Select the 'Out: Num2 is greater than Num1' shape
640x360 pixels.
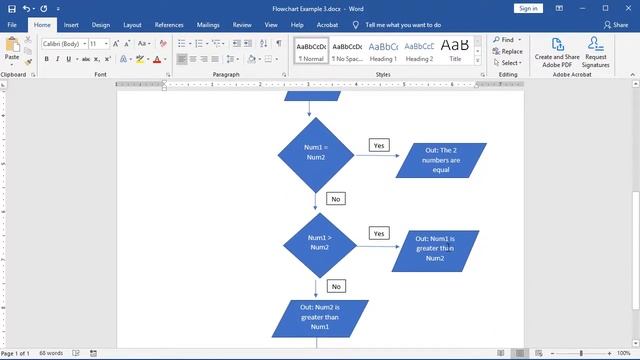[x=320, y=319]
